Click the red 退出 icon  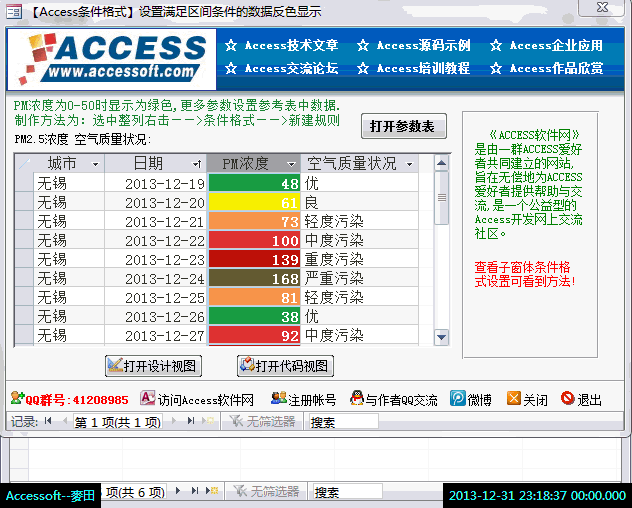click(568, 398)
